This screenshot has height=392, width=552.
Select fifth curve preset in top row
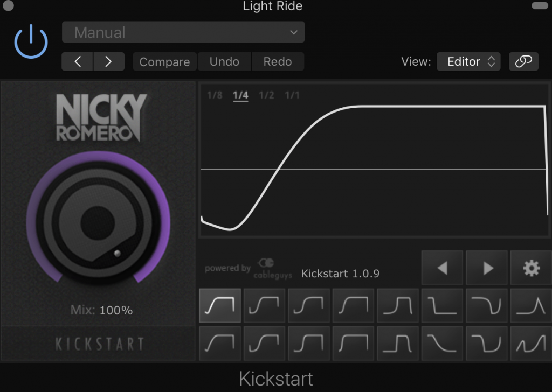click(x=398, y=305)
